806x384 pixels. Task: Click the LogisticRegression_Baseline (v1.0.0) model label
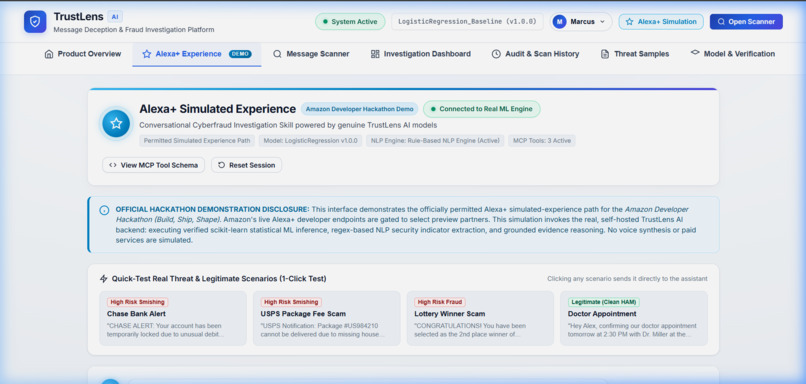click(x=467, y=22)
